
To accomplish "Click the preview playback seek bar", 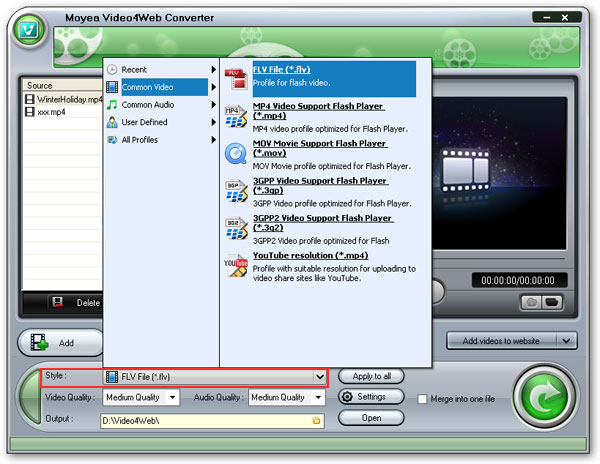I will click(499, 259).
